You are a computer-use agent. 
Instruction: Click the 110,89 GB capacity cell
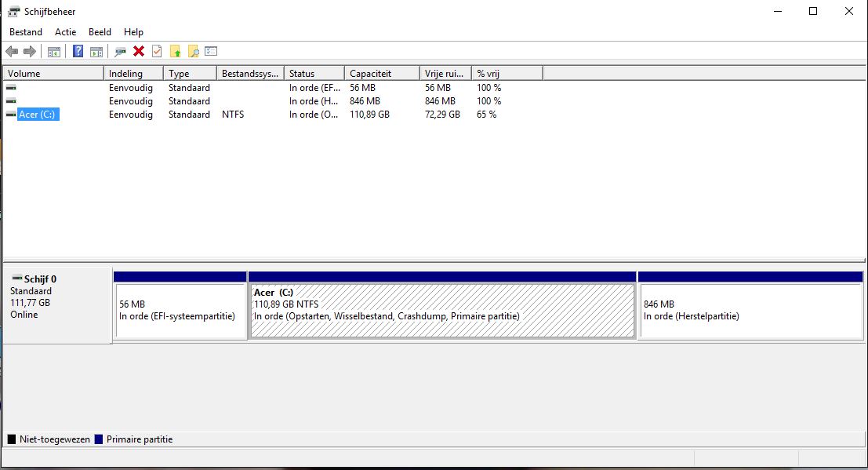(x=369, y=115)
